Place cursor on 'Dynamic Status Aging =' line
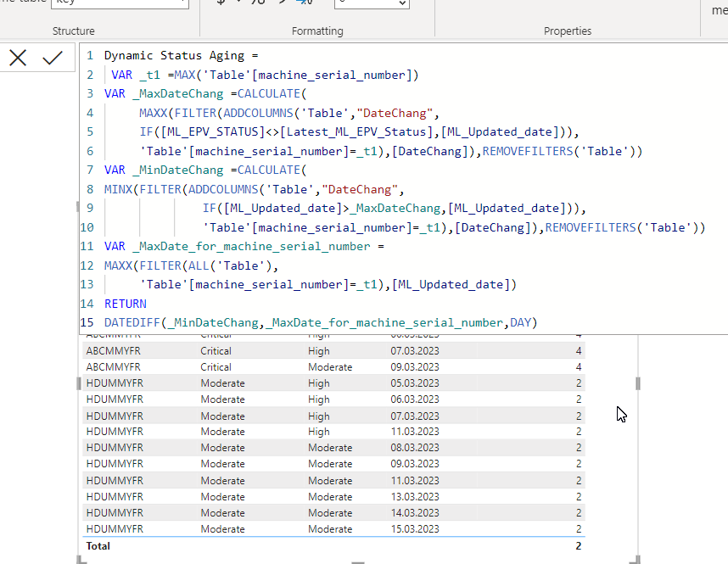This screenshot has width=728, height=564. [x=181, y=56]
